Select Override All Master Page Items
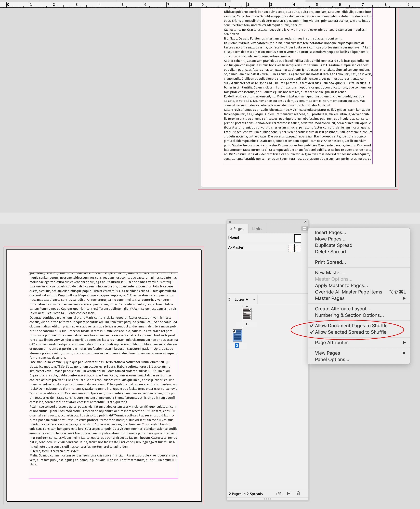The width and height of the screenshot is (420, 509). click(x=348, y=292)
